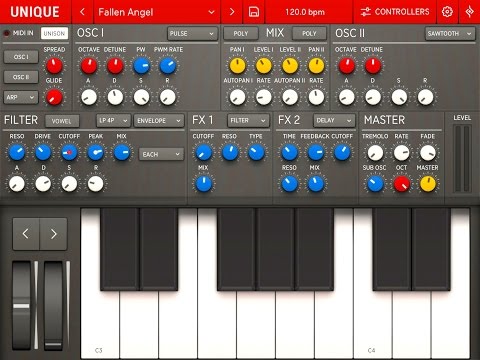The height and width of the screenshot is (360, 480).
Task: Click the OSC I PW knob
Action: point(142,66)
